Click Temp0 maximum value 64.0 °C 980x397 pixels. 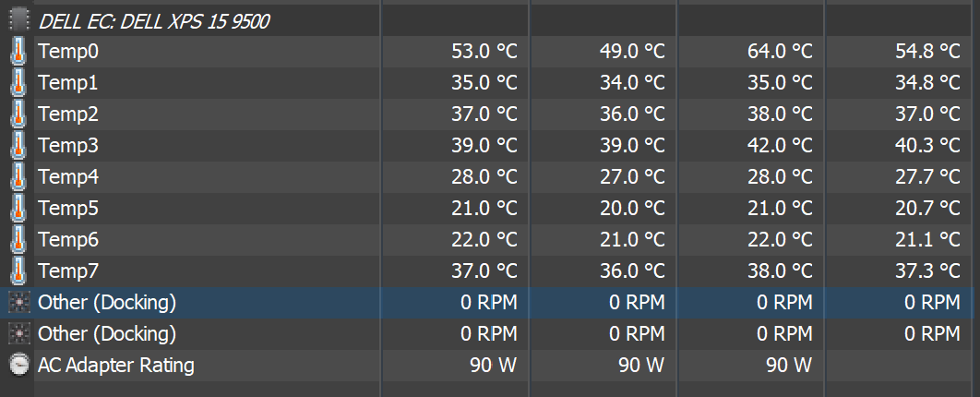point(780,52)
